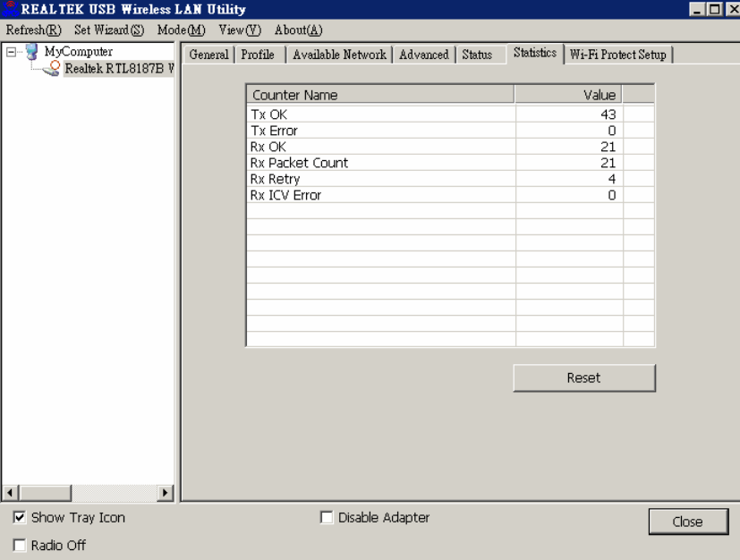The width and height of the screenshot is (740, 560).
Task: Open the Refresh(R) menu
Action: point(33,30)
